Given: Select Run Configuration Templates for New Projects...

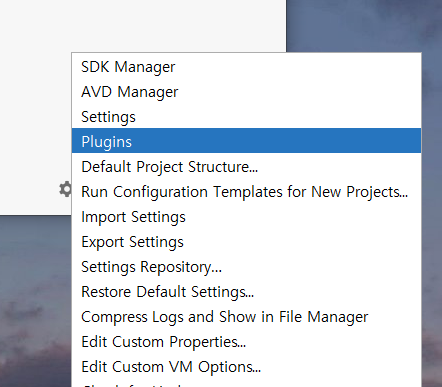Looking at the screenshot, I should 246,192.
